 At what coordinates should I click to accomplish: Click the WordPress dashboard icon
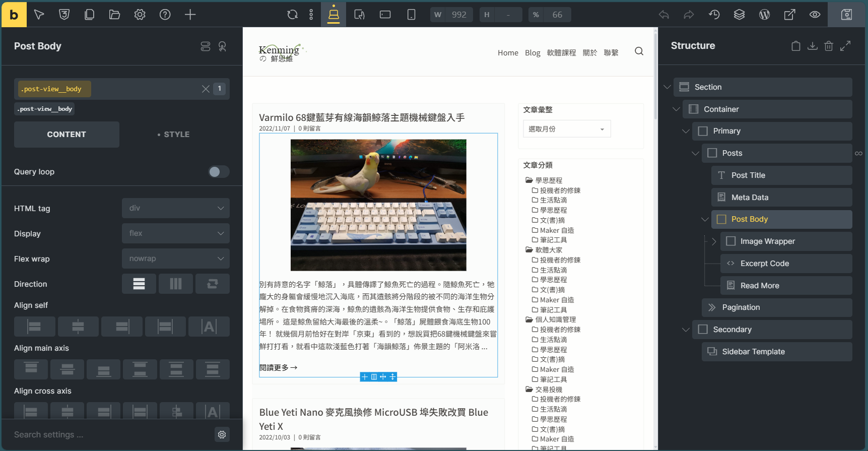[x=764, y=15]
